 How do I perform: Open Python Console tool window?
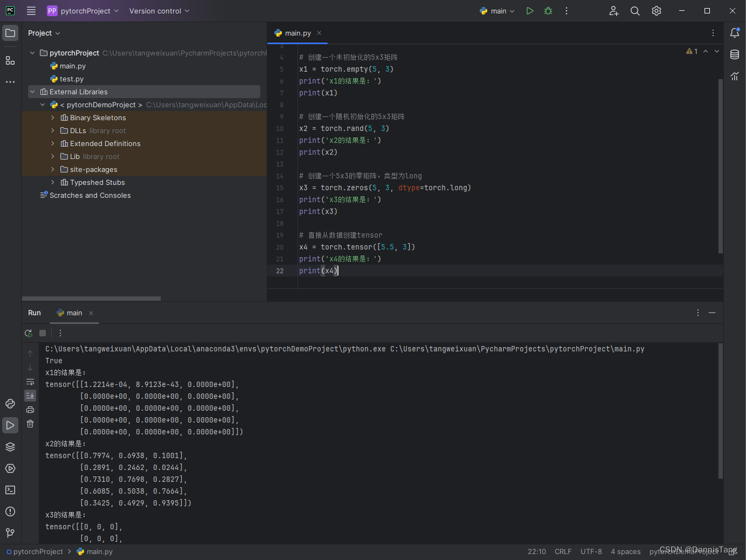click(10, 404)
